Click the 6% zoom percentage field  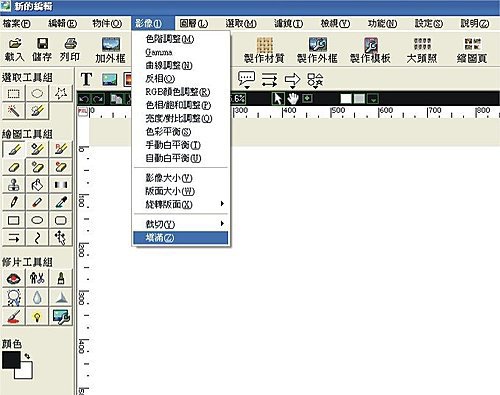click(x=238, y=99)
